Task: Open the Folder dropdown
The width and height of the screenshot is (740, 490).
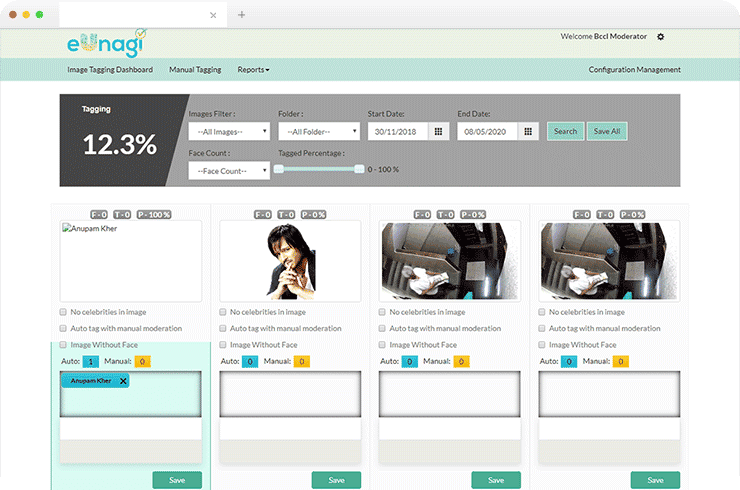Action: click(319, 132)
